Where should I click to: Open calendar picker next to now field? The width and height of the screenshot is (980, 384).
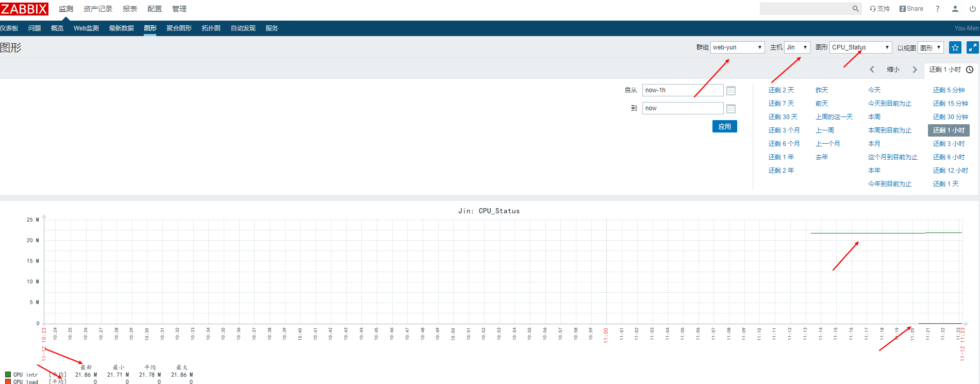[x=730, y=109]
